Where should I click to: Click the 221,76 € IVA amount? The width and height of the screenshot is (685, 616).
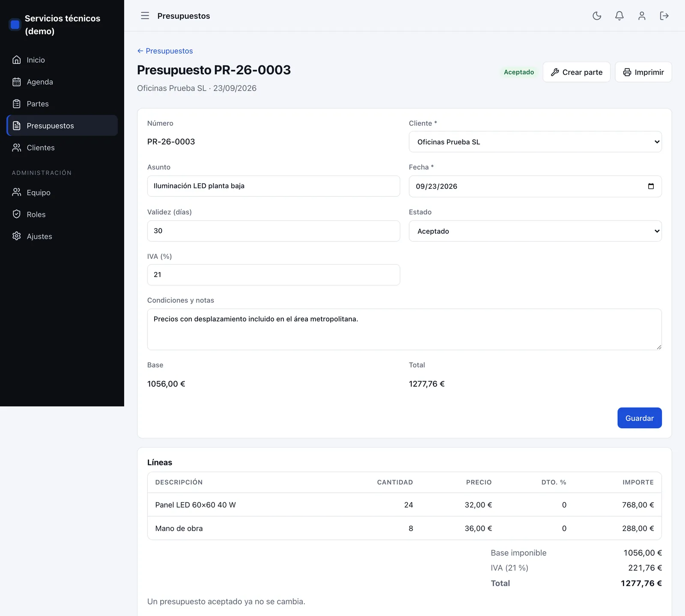click(645, 568)
